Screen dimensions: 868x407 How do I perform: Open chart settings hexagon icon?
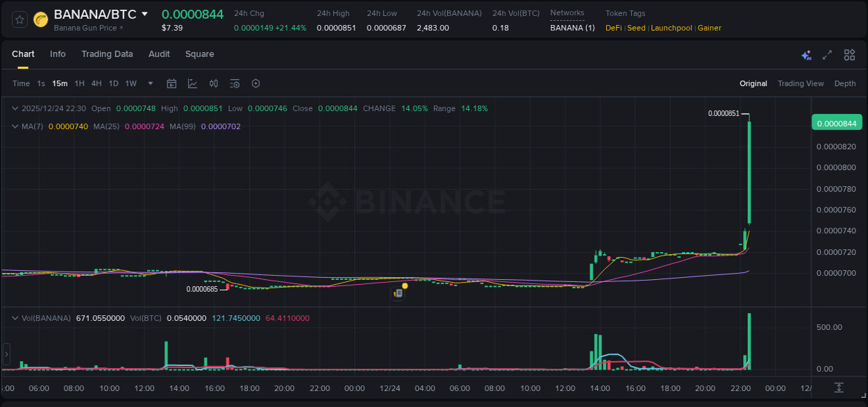(256, 83)
